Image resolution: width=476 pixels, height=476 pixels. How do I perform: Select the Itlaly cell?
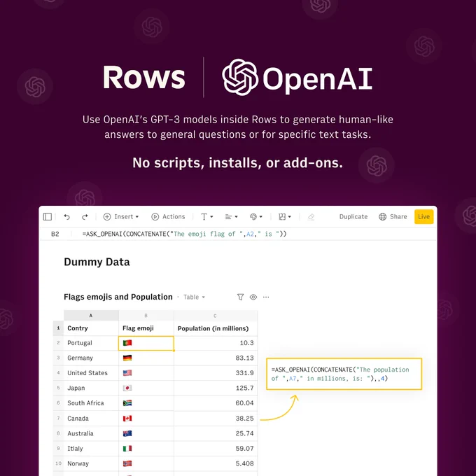coord(91,449)
